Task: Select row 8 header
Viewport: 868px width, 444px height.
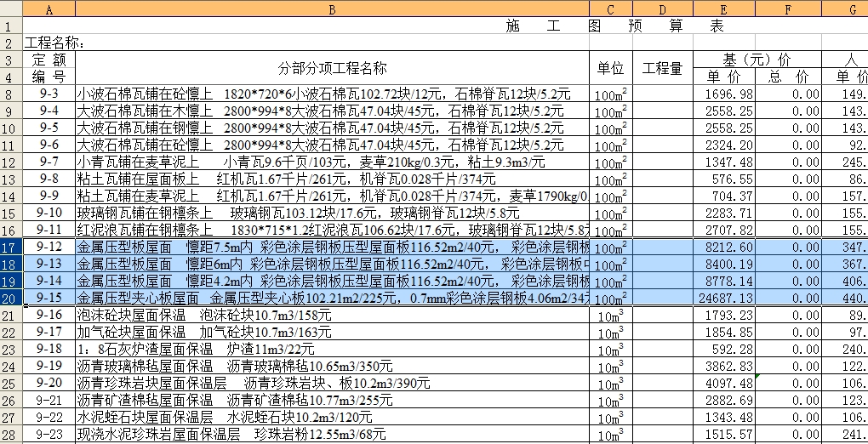Action: pos(10,94)
